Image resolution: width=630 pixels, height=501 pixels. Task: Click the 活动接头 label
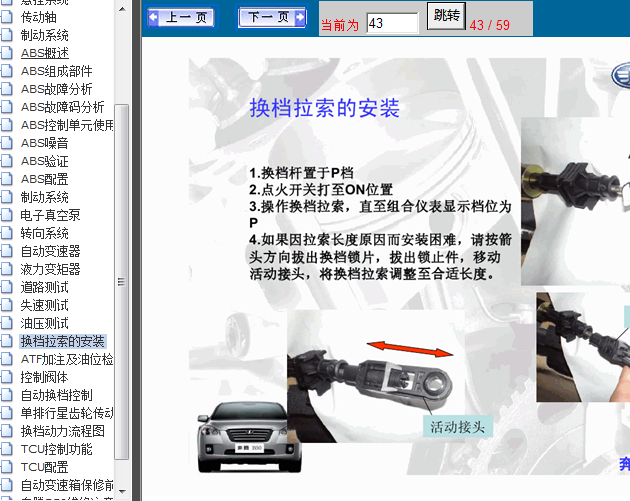tap(458, 427)
